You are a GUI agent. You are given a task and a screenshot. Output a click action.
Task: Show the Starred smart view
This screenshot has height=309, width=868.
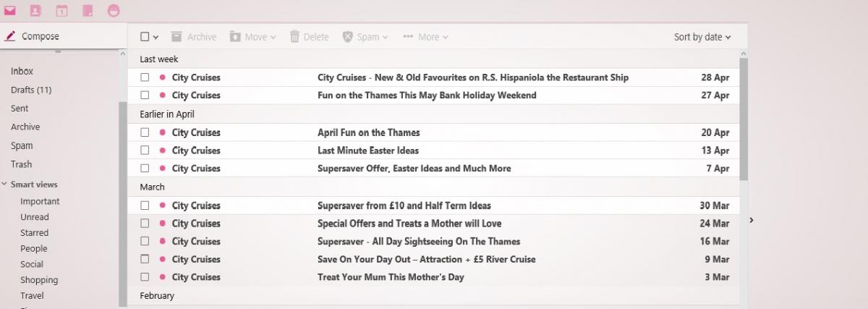pyautogui.click(x=35, y=233)
